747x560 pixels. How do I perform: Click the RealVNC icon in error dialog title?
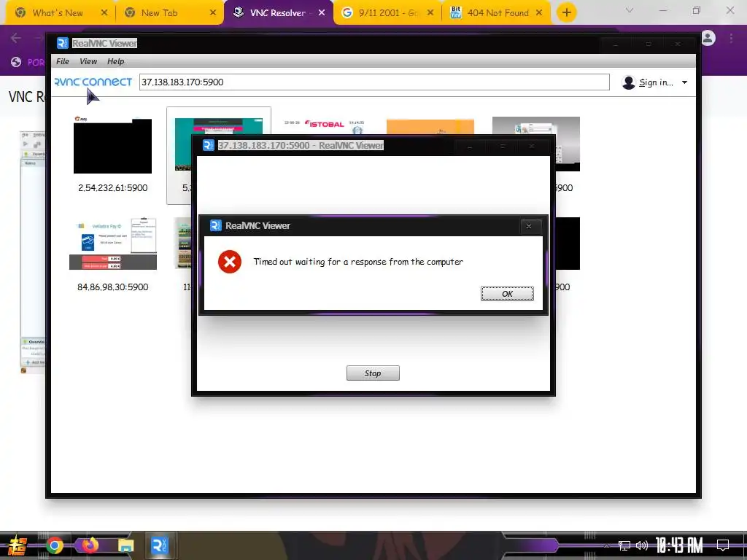(x=216, y=226)
